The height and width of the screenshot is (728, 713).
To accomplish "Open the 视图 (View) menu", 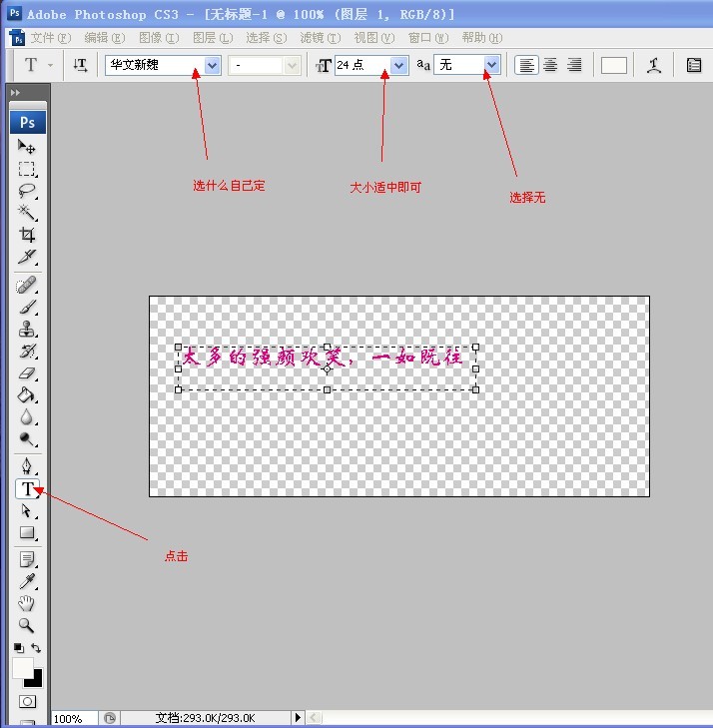I will pyautogui.click(x=374, y=38).
